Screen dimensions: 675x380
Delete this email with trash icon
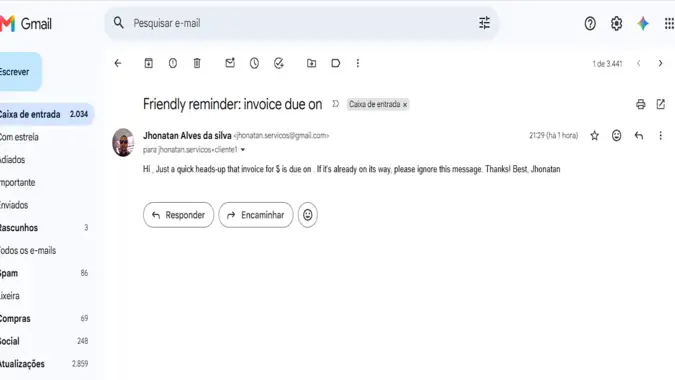tap(197, 63)
